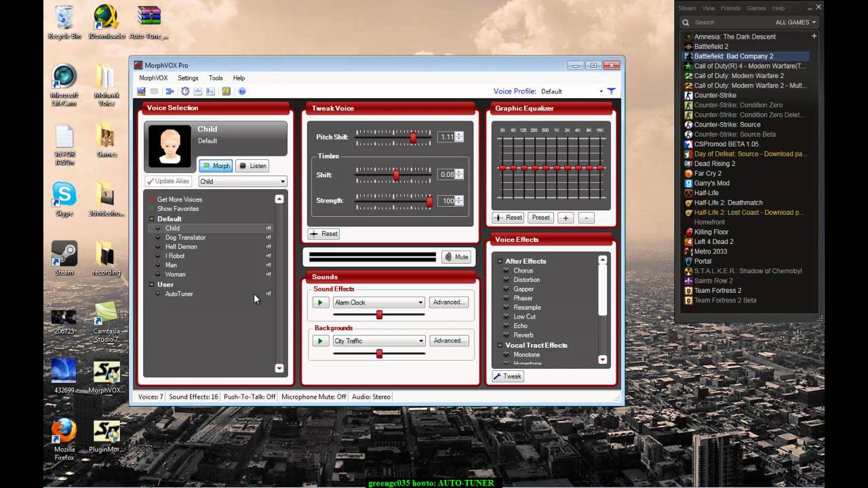Open the Games menu in Steam

pos(756,8)
